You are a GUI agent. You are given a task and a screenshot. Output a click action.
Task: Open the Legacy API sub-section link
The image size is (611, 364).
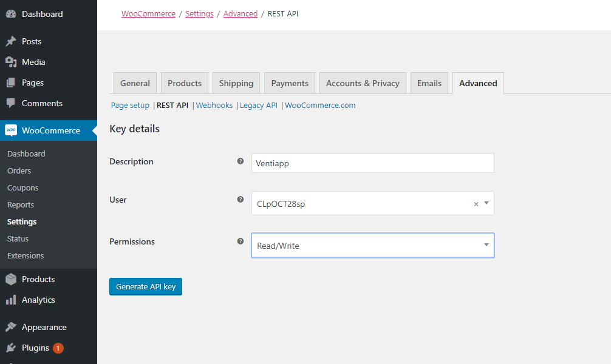[259, 106]
